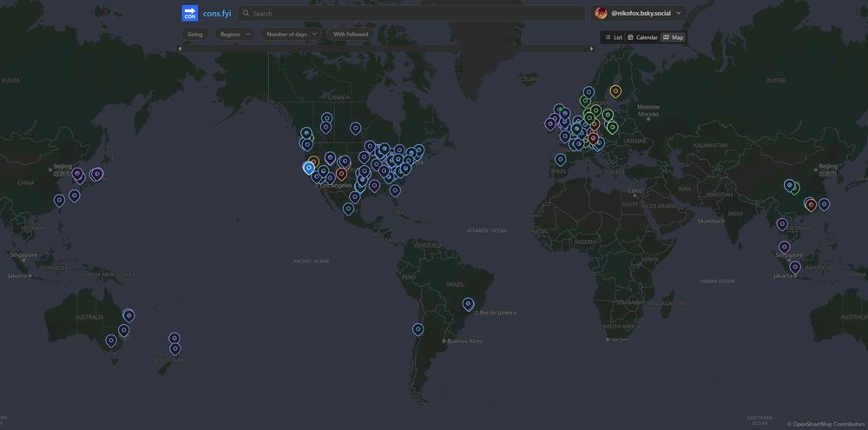The image size is (868, 430).
Task: Select the pin in Thailand
Action: (x=782, y=224)
